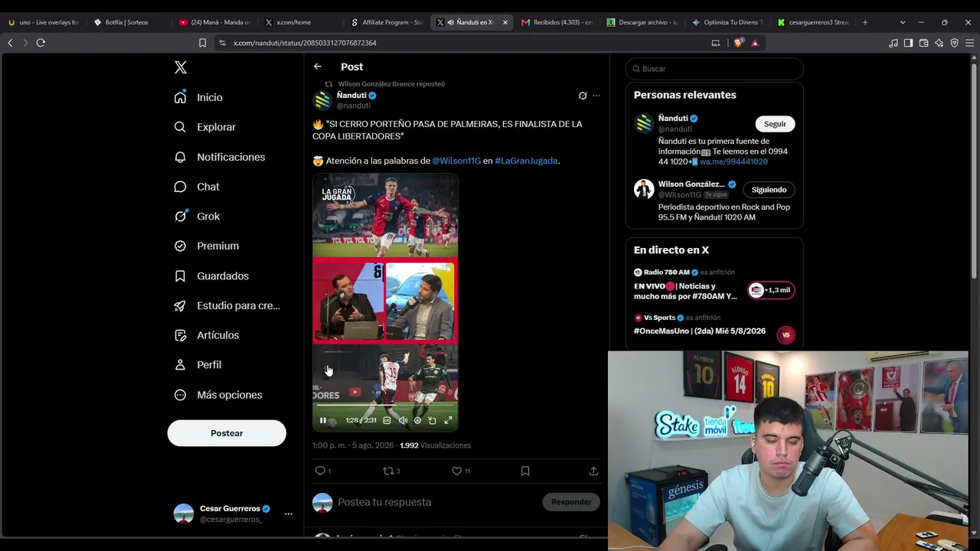
Task: Seek using the video progress bar
Action: click(x=385, y=404)
